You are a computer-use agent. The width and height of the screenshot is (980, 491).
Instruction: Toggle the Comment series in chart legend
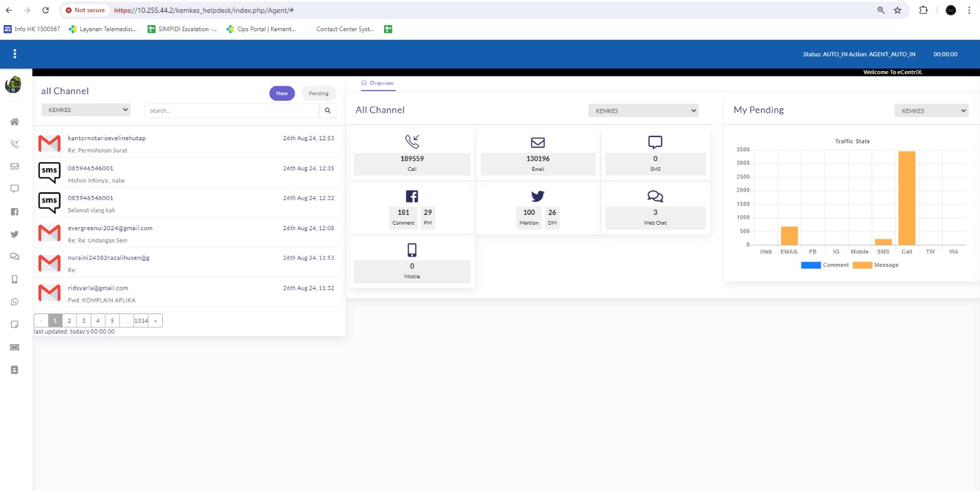click(x=824, y=265)
